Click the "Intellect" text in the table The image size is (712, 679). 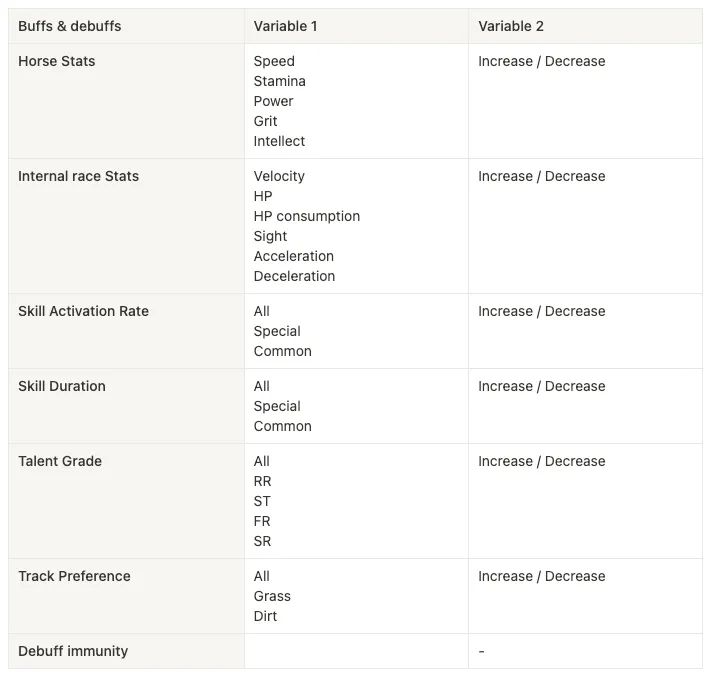[279, 141]
